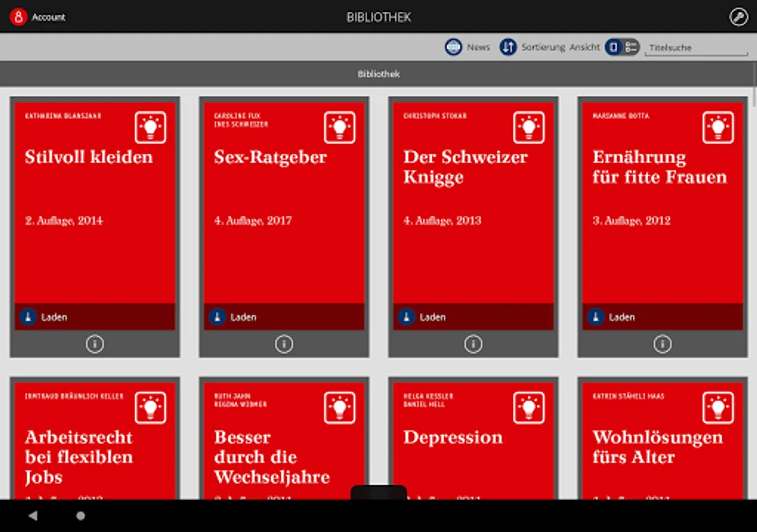Open Besser durch die Wechseljahre cover
Image resolution: width=757 pixels, height=532 pixels.
point(284,441)
